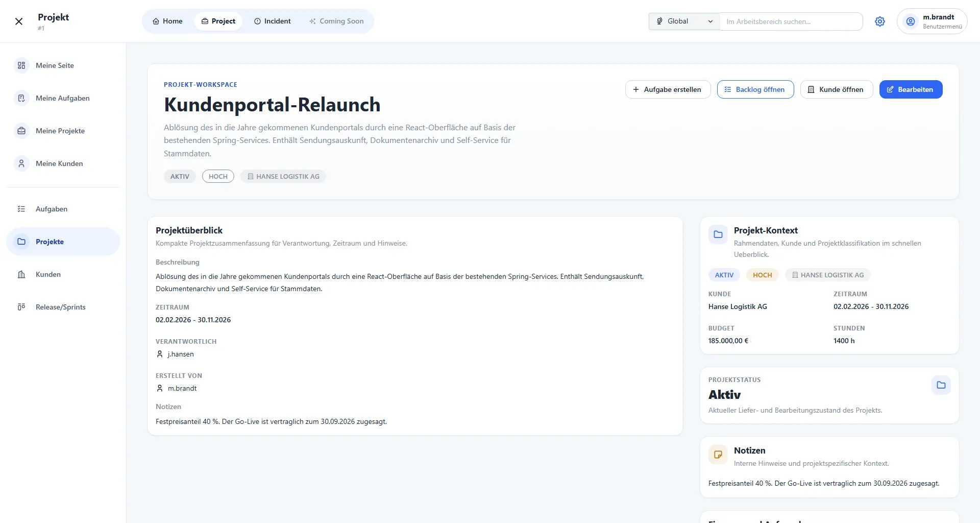Open settings gear icon
The image size is (980, 523).
point(880,21)
